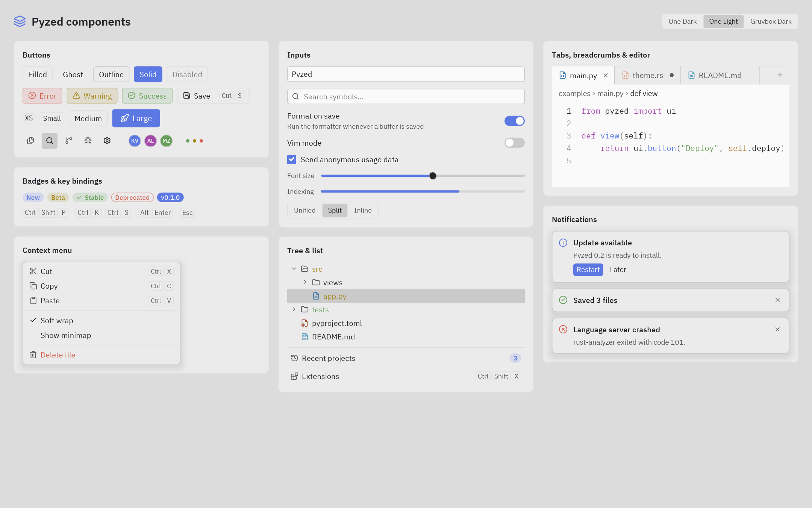Viewport: 812px width, 508px height.
Task: Click the bug debug icon button
Action: coord(88,141)
